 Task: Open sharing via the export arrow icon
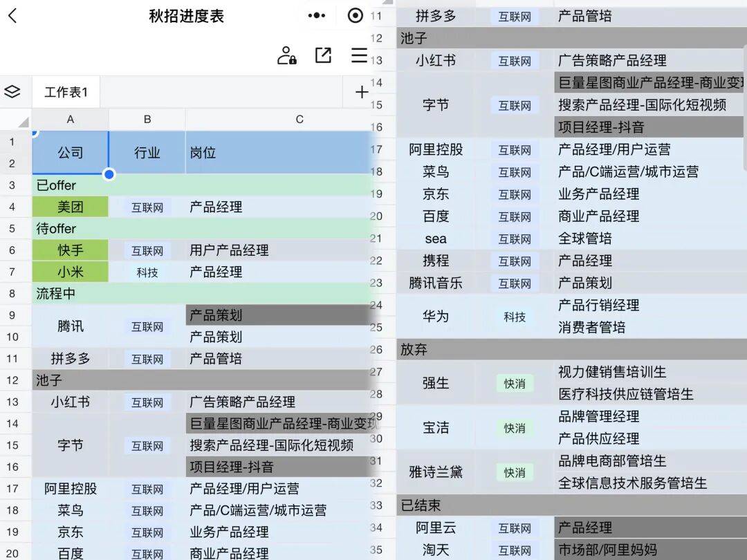pos(323,56)
